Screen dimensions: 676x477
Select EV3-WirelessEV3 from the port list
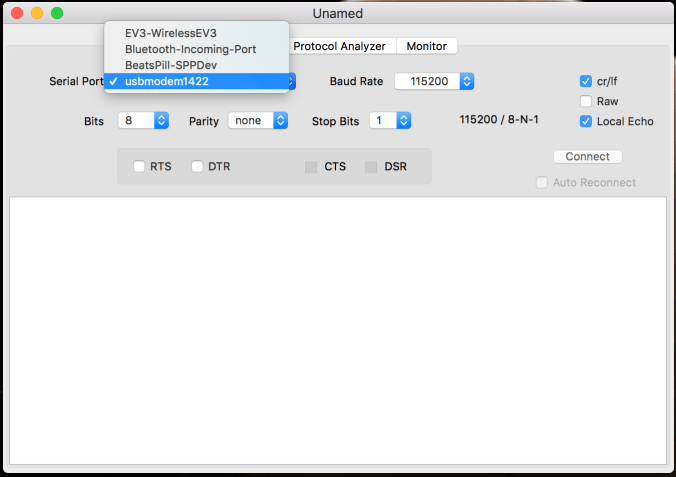pyautogui.click(x=171, y=33)
